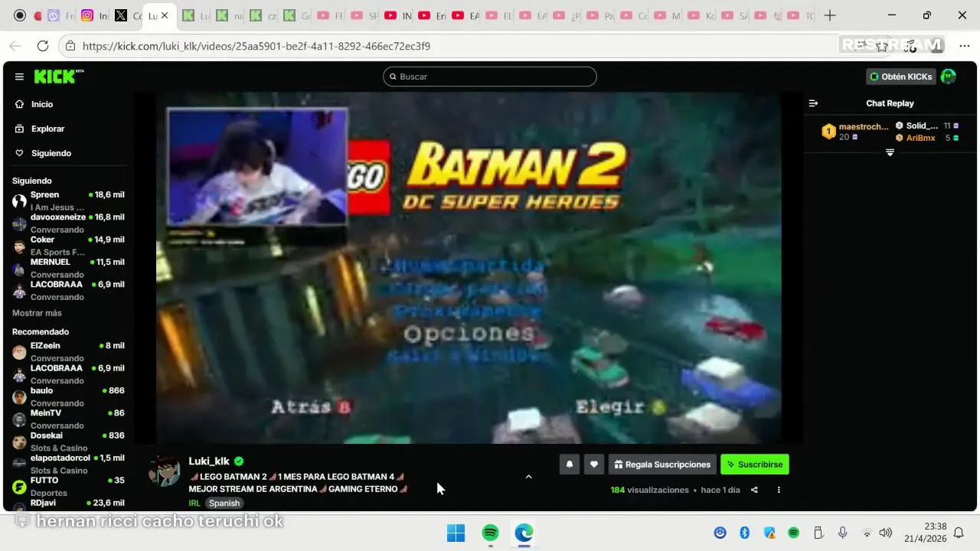Toggle notifications bell for Luki_klk
The width and height of the screenshot is (980, 551).
click(x=570, y=465)
